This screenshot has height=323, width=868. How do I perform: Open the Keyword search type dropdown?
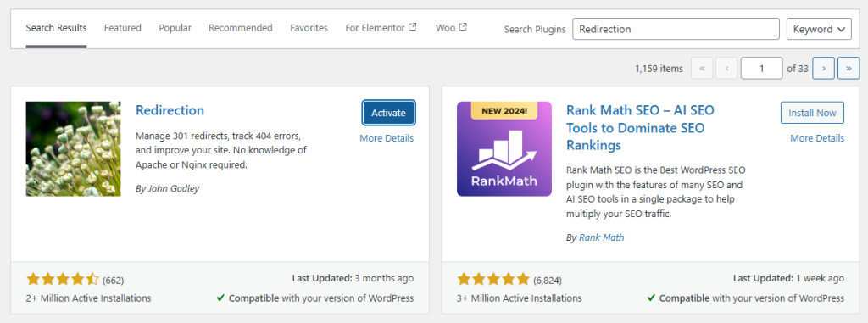[x=819, y=29]
